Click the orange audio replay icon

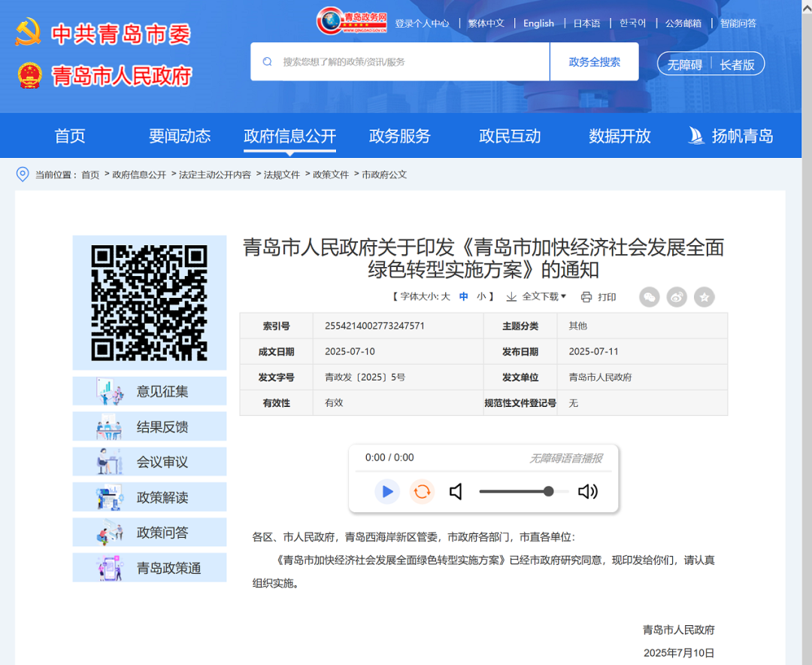[423, 491]
